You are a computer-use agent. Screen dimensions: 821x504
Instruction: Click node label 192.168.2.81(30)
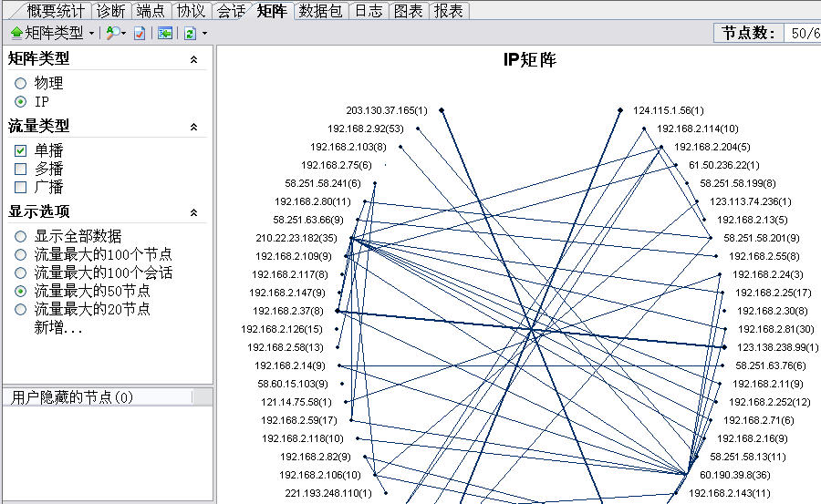(776, 329)
